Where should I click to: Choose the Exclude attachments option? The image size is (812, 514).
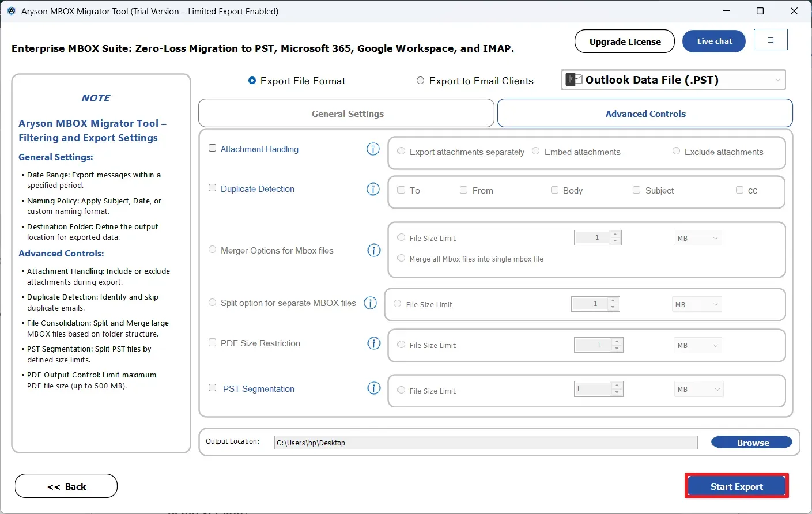(676, 151)
